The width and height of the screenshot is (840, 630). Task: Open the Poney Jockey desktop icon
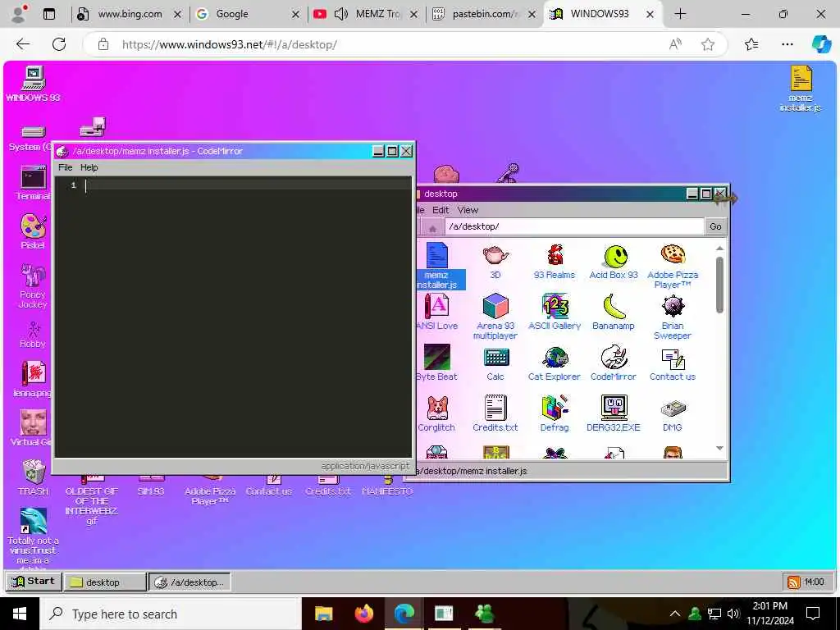33,285
